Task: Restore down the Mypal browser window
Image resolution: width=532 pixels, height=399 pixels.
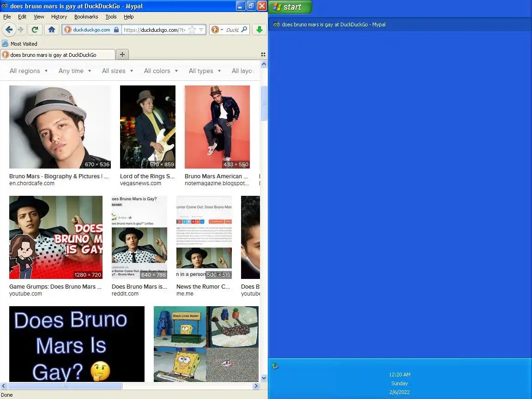Action: tap(251, 6)
